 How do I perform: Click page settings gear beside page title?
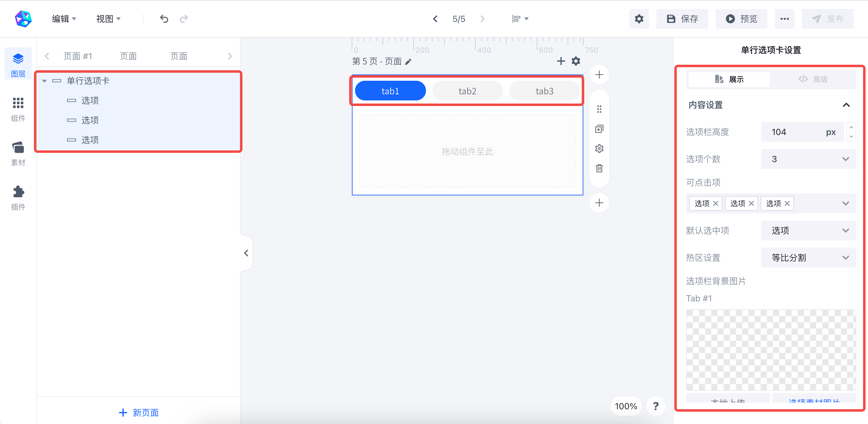(x=576, y=61)
